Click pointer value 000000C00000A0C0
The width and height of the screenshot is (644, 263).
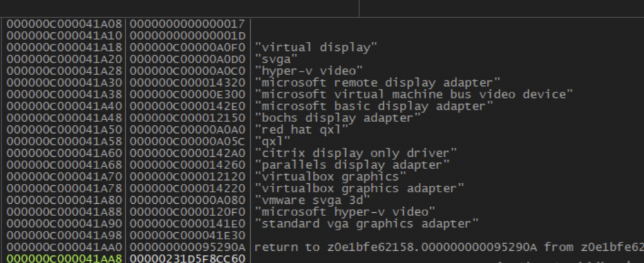[187, 71]
